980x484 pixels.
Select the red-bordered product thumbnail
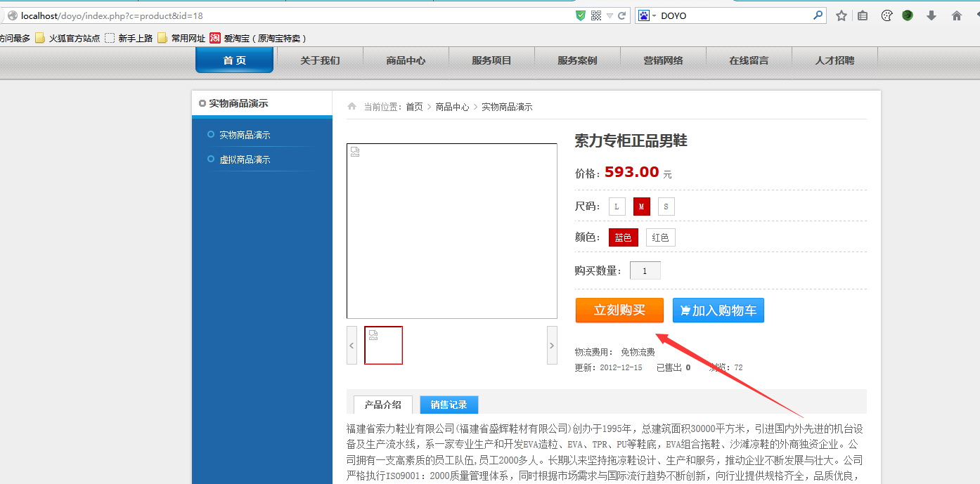pyautogui.click(x=383, y=345)
